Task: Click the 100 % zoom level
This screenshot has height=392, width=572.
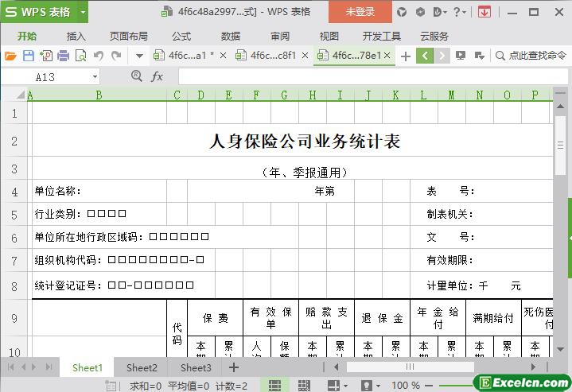Action: pos(406,386)
